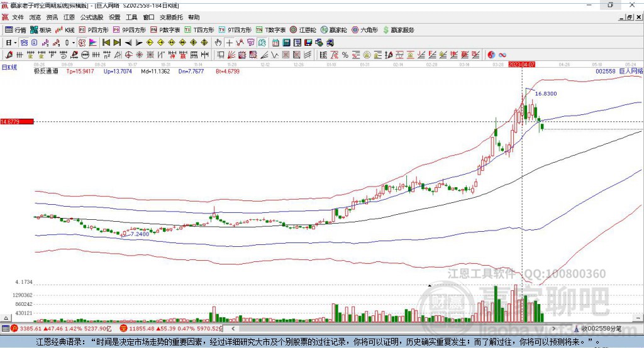Image resolution: width=644 pixels, height=348 pixels.
Task: Select the n² number tool icon
Action: tap(107, 55)
